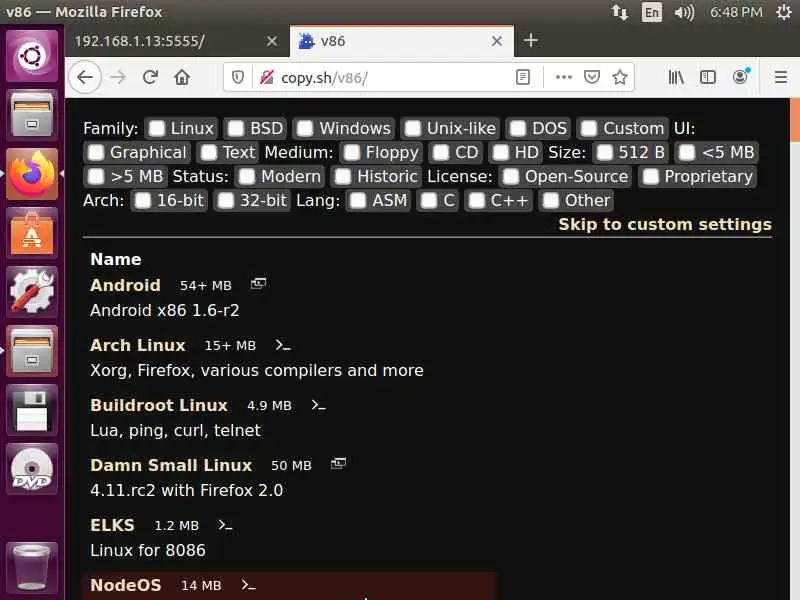Open the En keyboard layout indicator

click(x=652, y=12)
